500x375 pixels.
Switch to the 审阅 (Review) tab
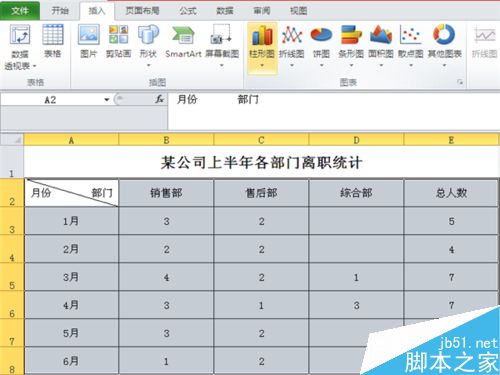pyautogui.click(x=262, y=11)
